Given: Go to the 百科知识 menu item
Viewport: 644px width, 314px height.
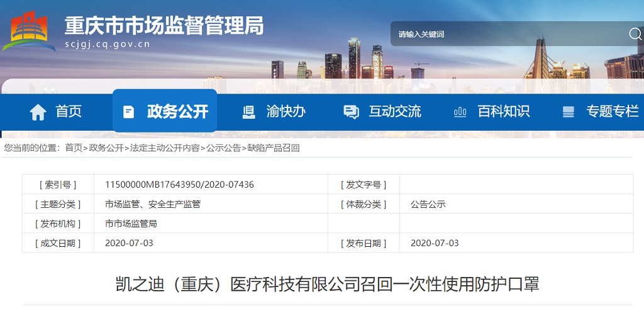Looking at the screenshot, I should (504, 112).
